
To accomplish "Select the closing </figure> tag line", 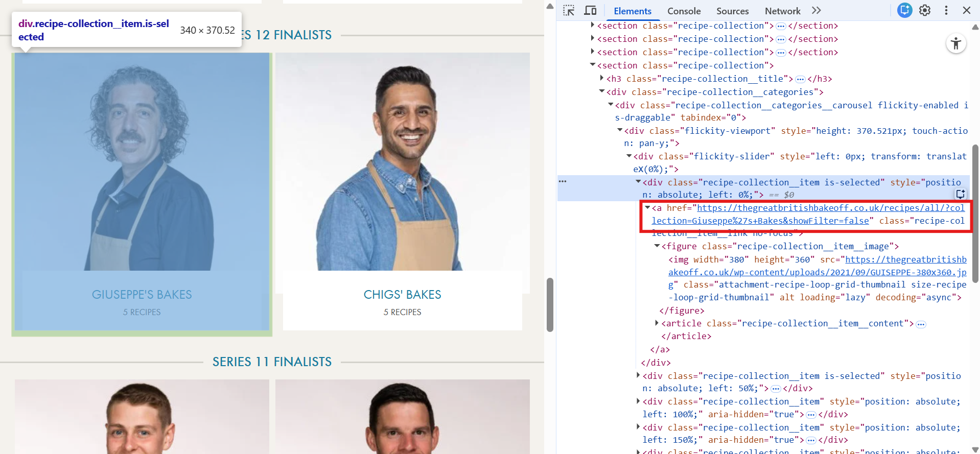I will (682, 310).
